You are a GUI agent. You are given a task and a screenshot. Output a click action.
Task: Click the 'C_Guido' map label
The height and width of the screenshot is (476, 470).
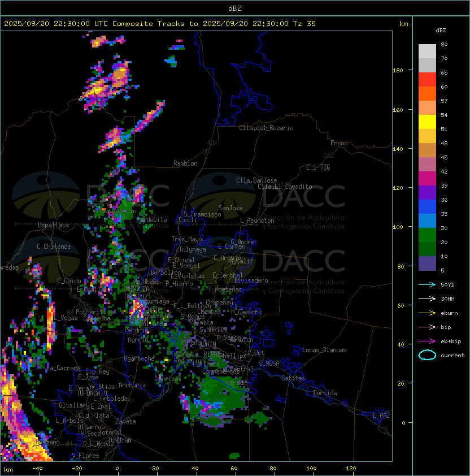point(69,281)
